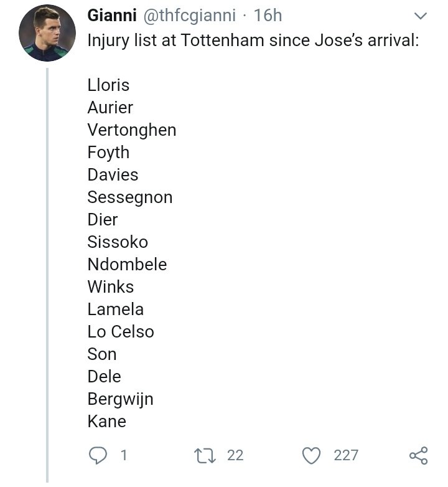Click on the name Bergwijn
The width and height of the screenshot is (448, 487).
pyautogui.click(x=121, y=399)
